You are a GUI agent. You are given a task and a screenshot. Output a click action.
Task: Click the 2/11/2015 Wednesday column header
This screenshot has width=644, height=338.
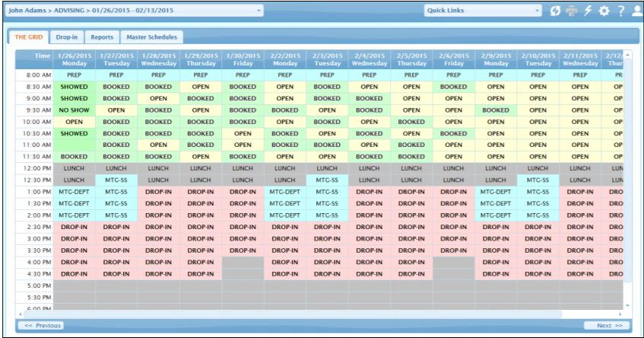[x=580, y=59]
